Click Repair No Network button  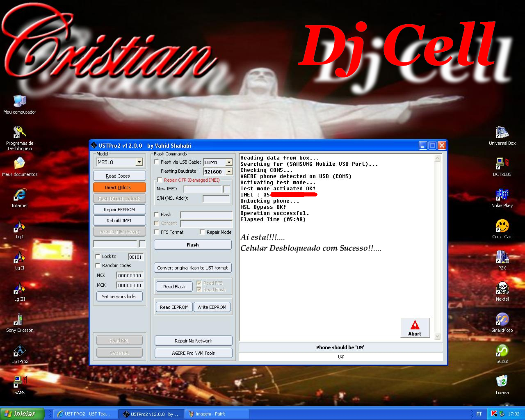coord(194,341)
